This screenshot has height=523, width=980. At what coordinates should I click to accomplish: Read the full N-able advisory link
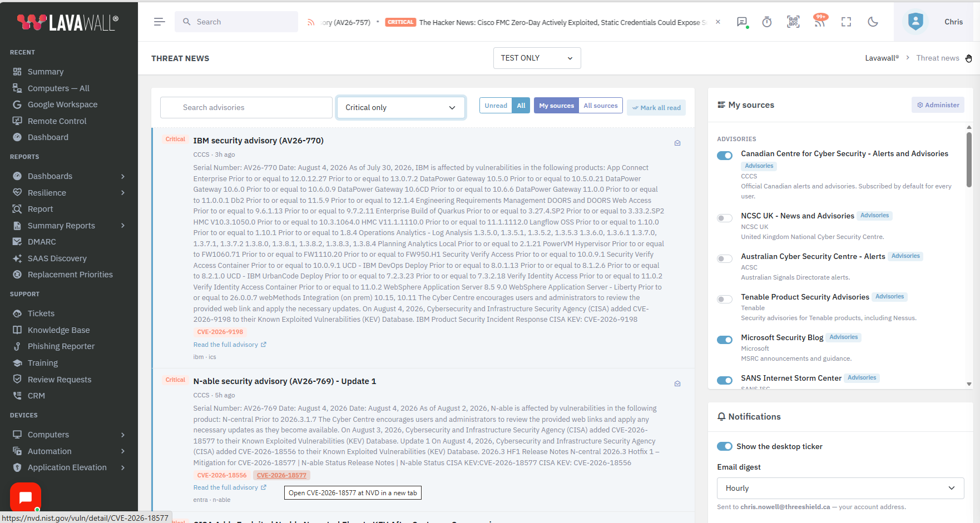click(230, 487)
